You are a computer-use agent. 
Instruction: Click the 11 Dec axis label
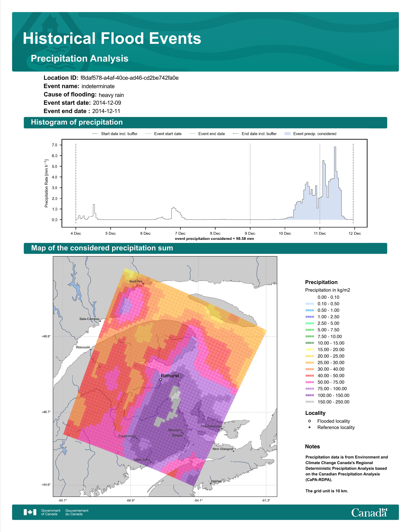(x=320, y=233)
